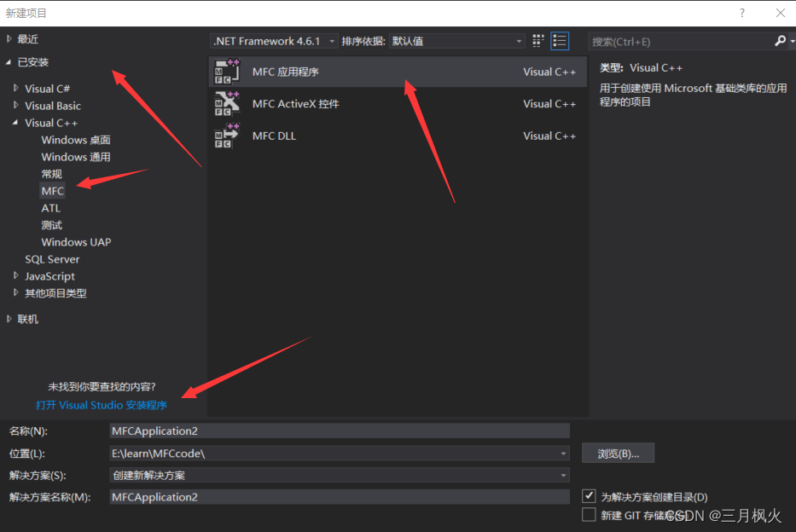Expand the Visual C# node
The height and width of the screenshot is (532, 796).
click(x=16, y=89)
